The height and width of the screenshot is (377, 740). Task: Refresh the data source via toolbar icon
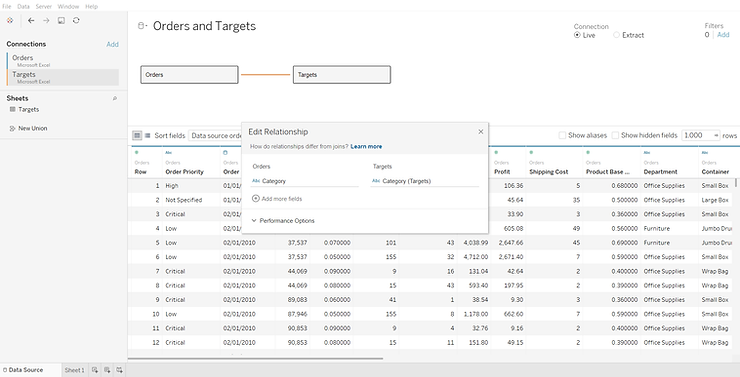pos(76,20)
